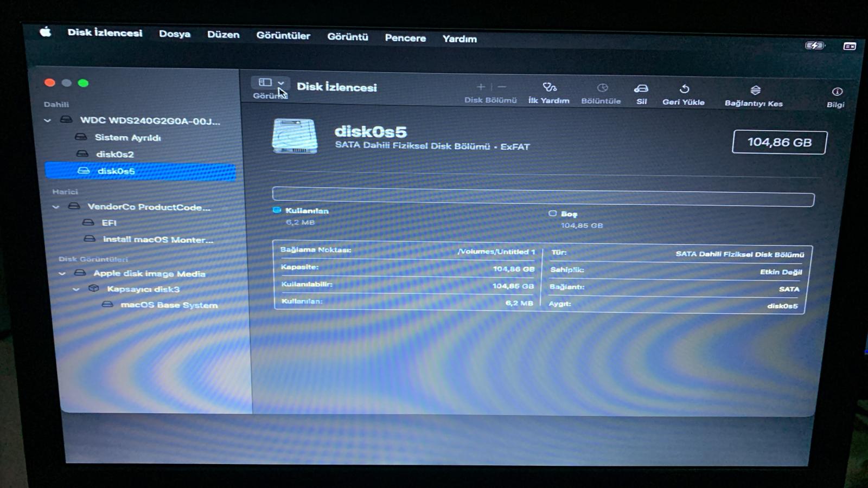Viewport: 868px width, 488px height.
Task: Click the disk0s2 drive icon
Action: click(82, 153)
